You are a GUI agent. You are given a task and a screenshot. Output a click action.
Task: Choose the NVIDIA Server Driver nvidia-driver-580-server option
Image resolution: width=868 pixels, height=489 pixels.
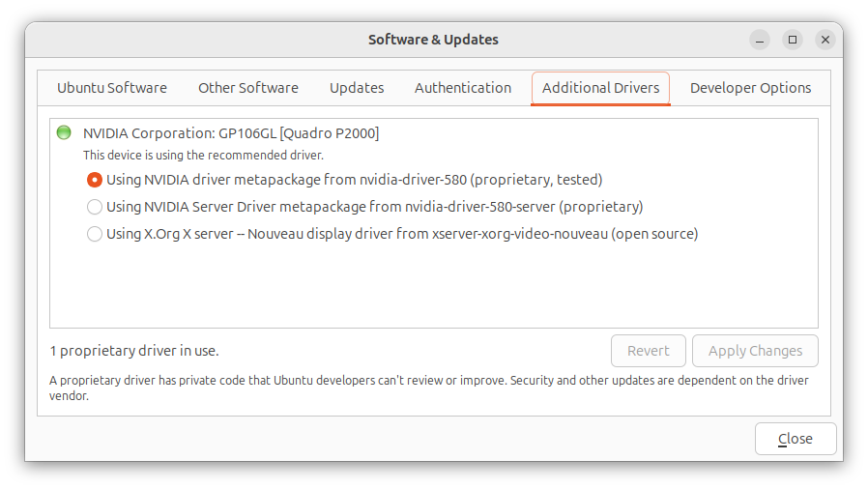[x=95, y=207]
